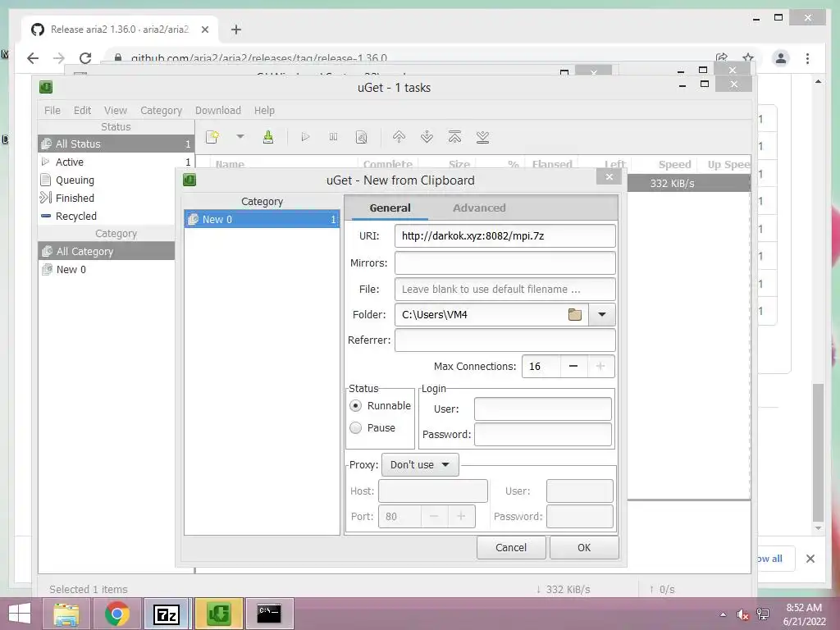Click the new download toolbar icon

point(212,137)
